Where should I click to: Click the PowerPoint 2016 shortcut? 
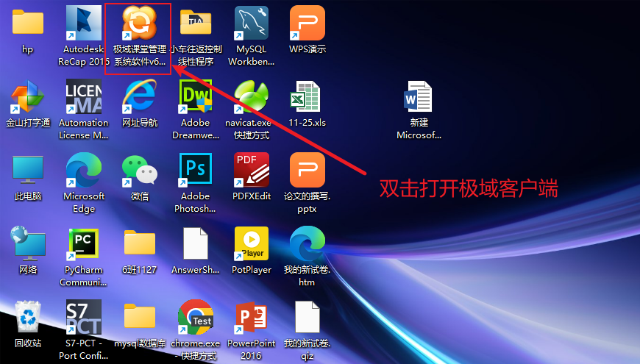coord(251,317)
